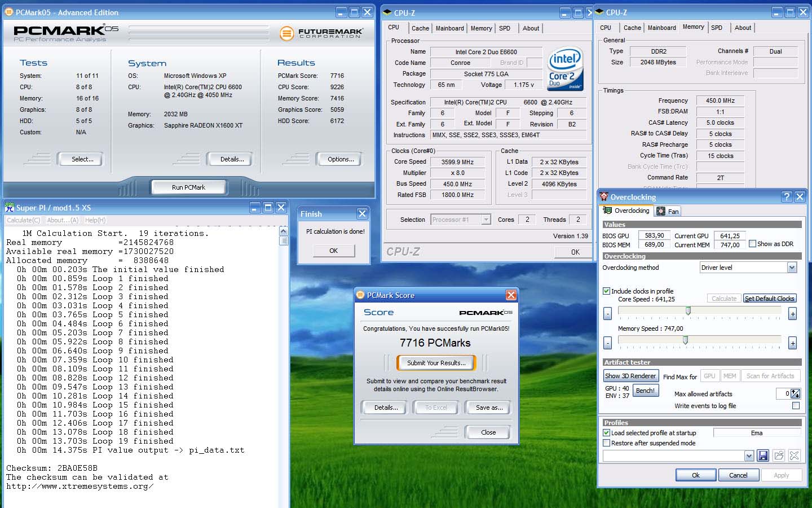Uncheck Include clocks in profile
The image size is (812, 508).
pos(607,291)
